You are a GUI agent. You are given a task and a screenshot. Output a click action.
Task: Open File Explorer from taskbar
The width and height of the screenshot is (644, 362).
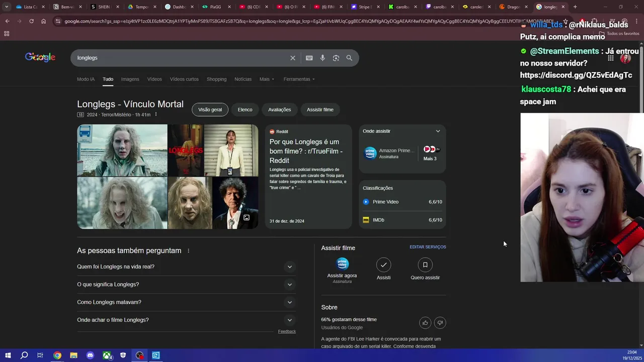pyautogui.click(x=73, y=355)
